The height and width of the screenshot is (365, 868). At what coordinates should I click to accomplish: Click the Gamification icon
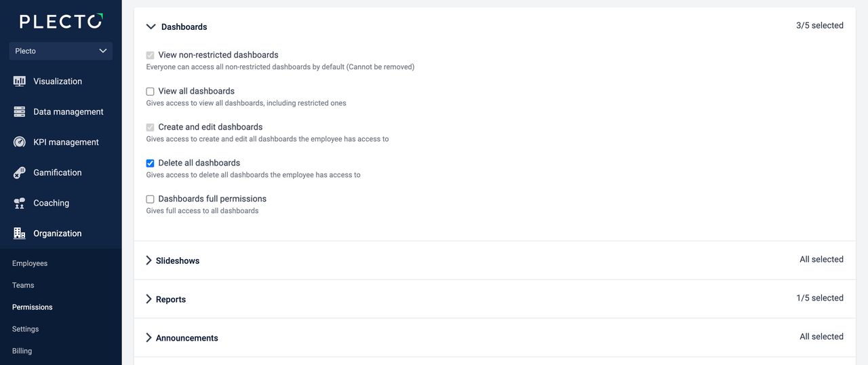(x=20, y=173)
